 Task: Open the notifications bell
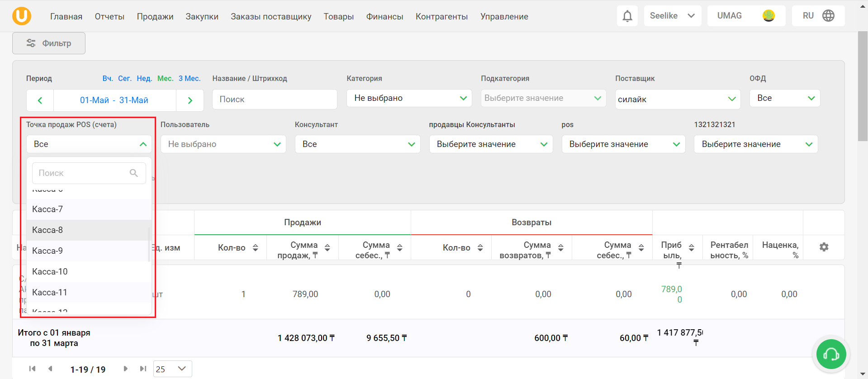tap(627, 16)
